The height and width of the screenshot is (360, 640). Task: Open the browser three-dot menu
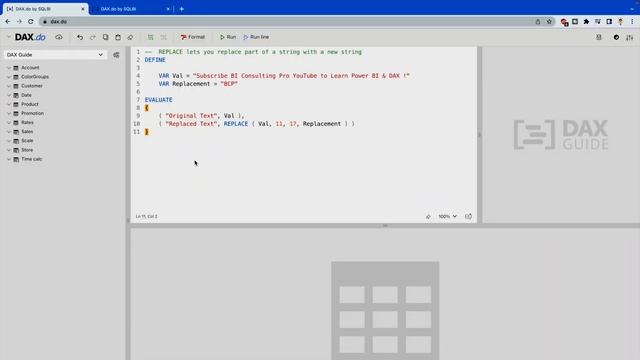tap(632, 22)
